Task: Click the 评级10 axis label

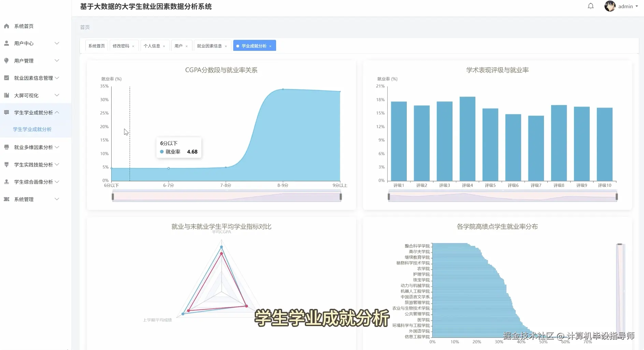Action: (604, 185)
